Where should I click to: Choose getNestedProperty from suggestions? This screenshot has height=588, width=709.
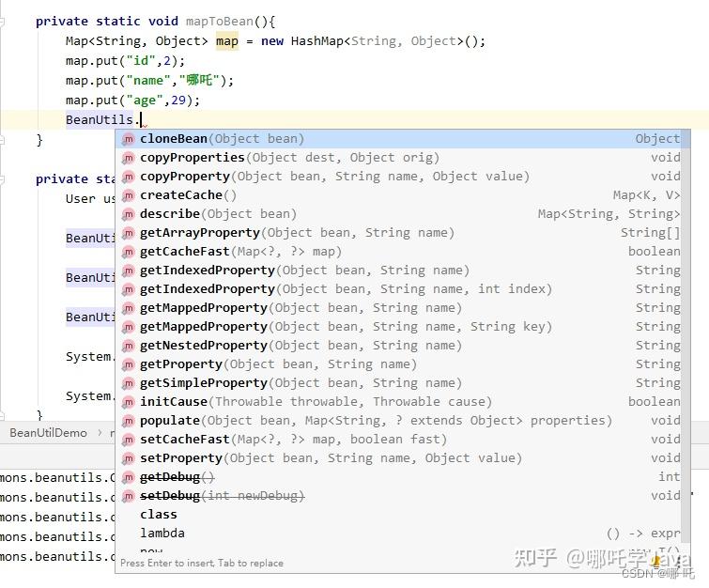(301, 346)
